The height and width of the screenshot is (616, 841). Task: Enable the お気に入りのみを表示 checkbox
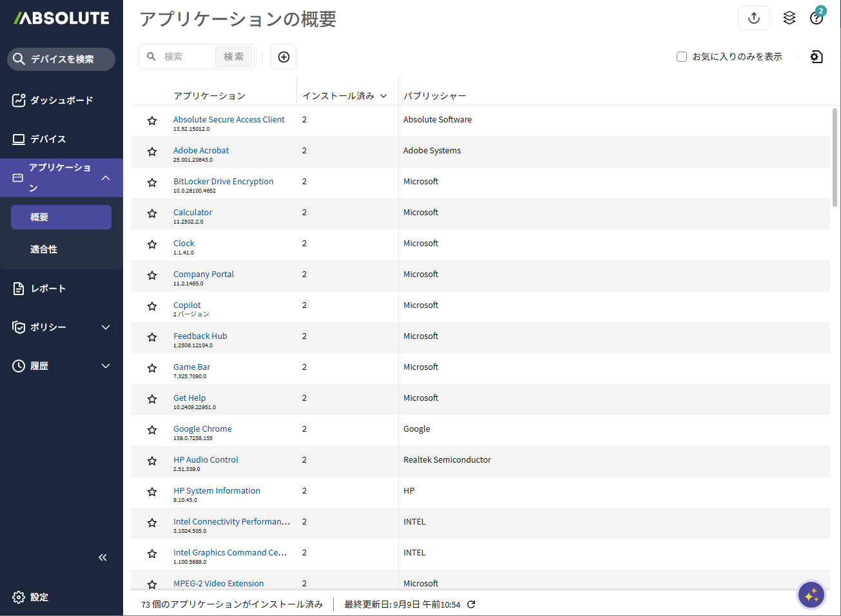click(x=682, y=57)
